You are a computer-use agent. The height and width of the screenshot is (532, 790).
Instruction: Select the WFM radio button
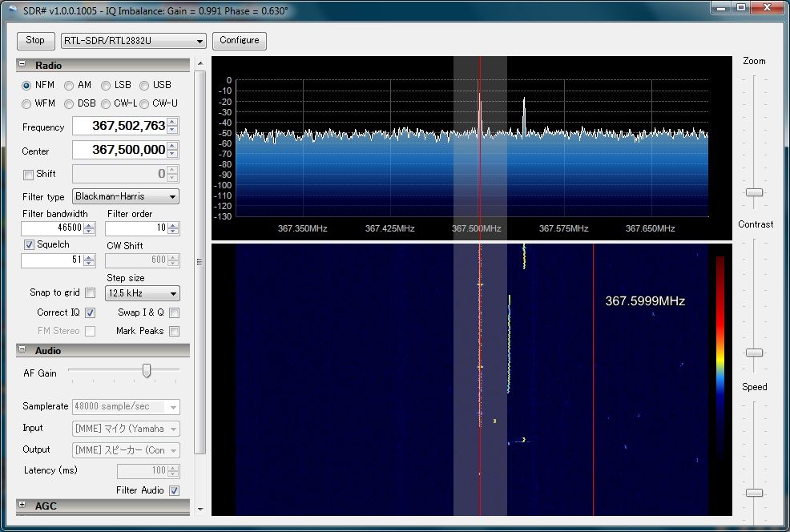click(27, 104)
